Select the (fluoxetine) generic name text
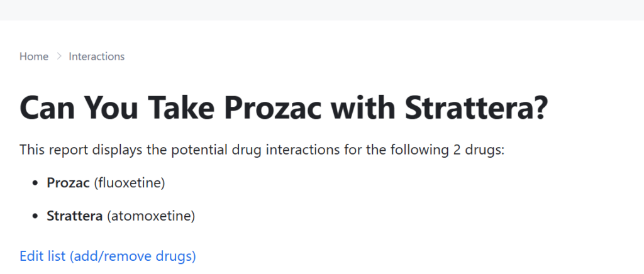 tap(130, 183)
